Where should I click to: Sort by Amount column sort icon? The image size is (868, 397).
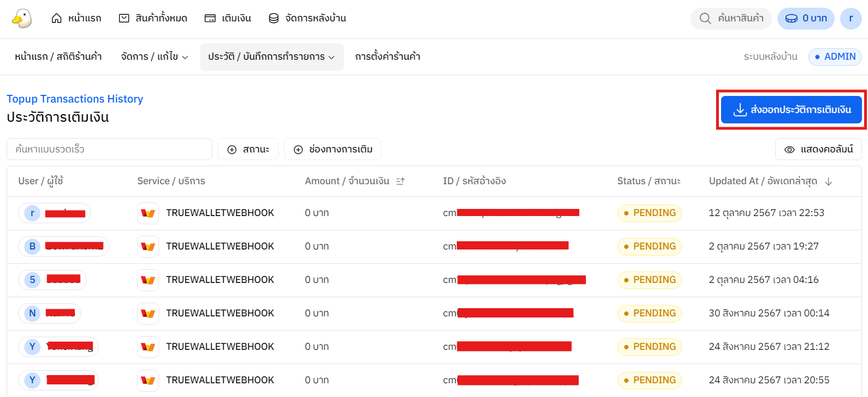pos(400,182)
